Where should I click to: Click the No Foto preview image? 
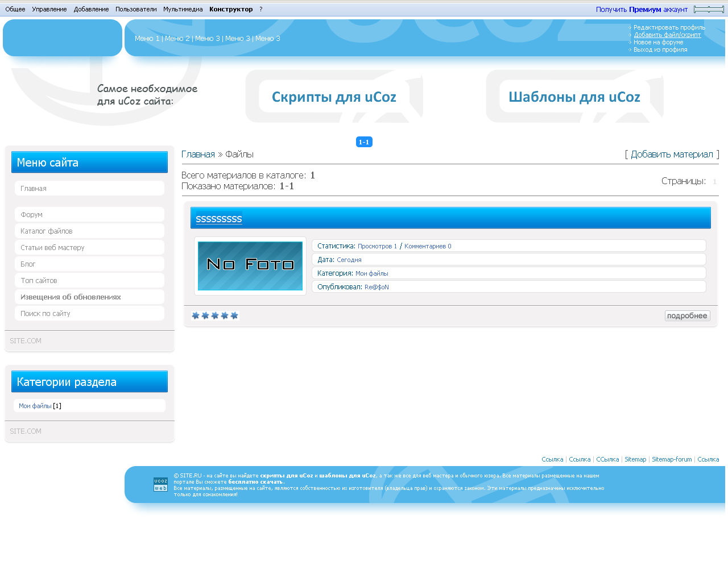coord(250,266)
